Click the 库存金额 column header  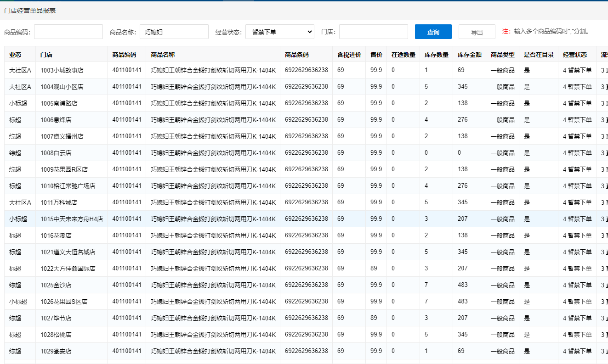(469, 55)
